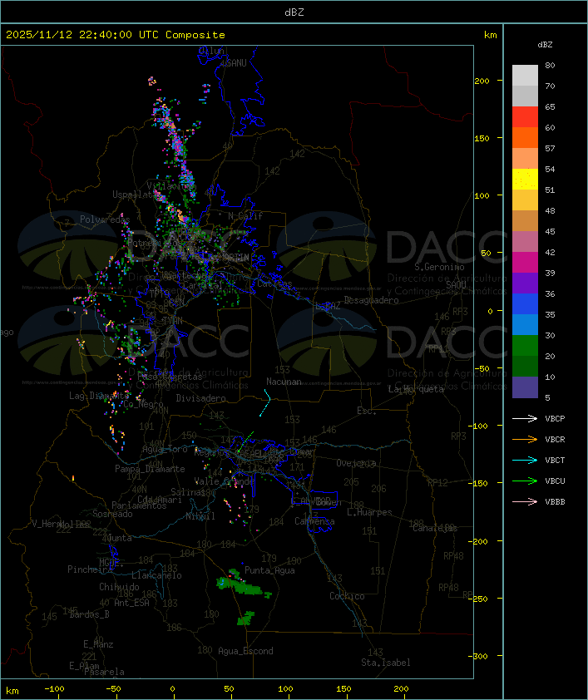Screen dimensions: 588x700
Task: Click the Bardas_B map label
Action: (90, 614)
